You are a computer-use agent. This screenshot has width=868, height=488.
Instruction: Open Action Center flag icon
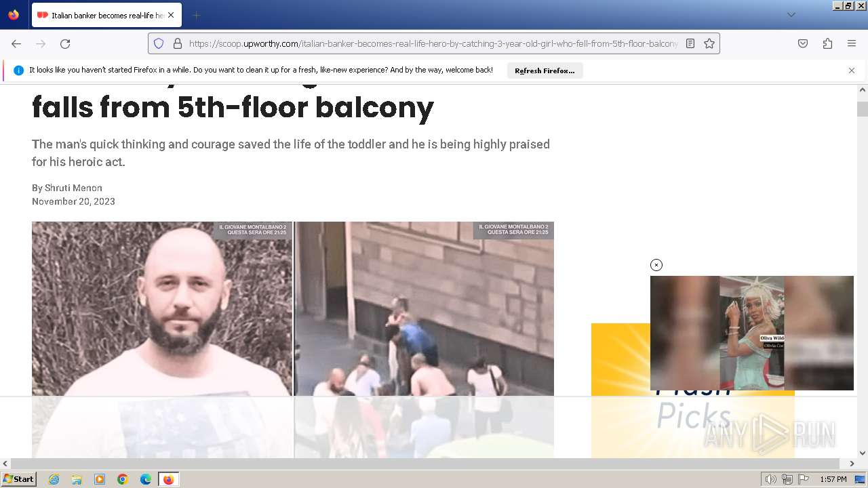click(x=804, y=479)
